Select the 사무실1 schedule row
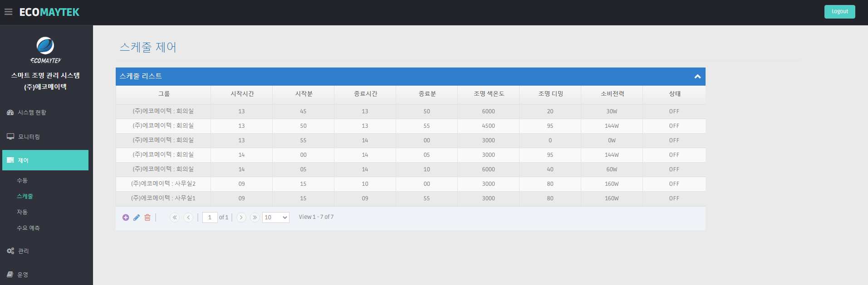The height and width of the screenshot is (285, 868). (411, 198)
